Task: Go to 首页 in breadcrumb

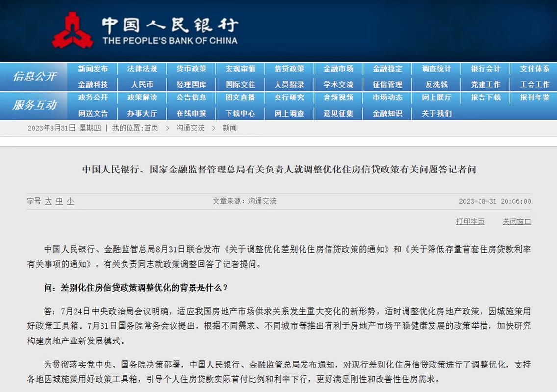Action: (152, 128)
